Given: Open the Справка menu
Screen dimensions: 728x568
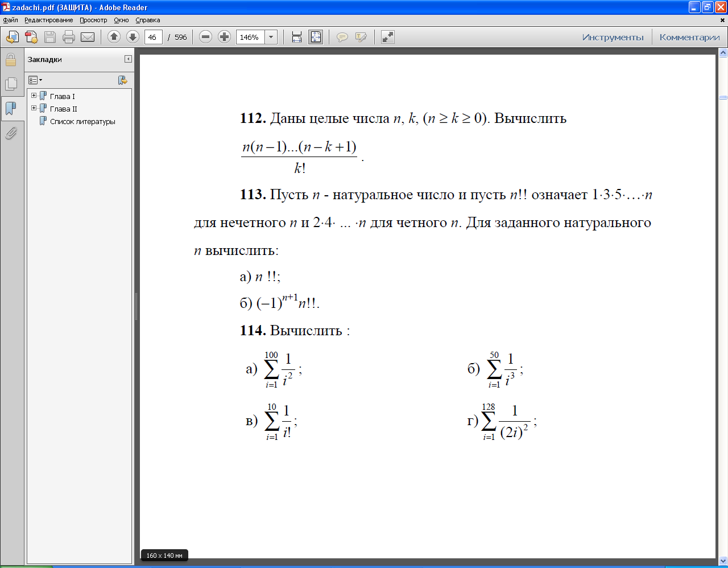Looking at the screenshot, I should click(x=148, y=20).
